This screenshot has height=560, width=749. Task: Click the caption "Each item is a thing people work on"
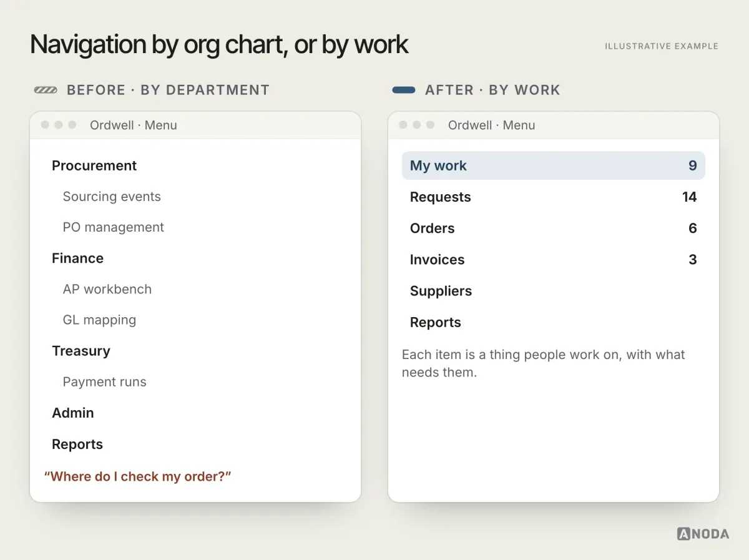pos(543,363)
